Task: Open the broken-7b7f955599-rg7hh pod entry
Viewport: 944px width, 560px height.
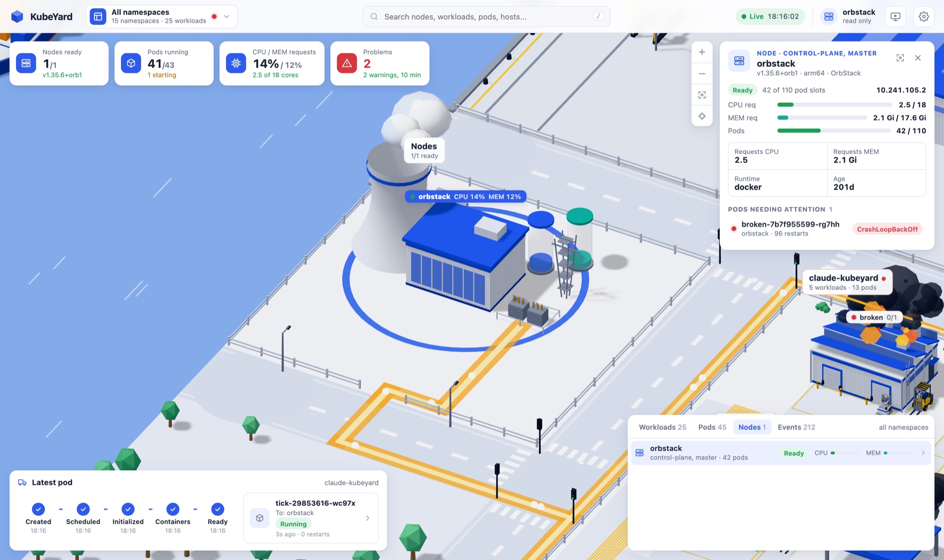Action: coord(826,229)
